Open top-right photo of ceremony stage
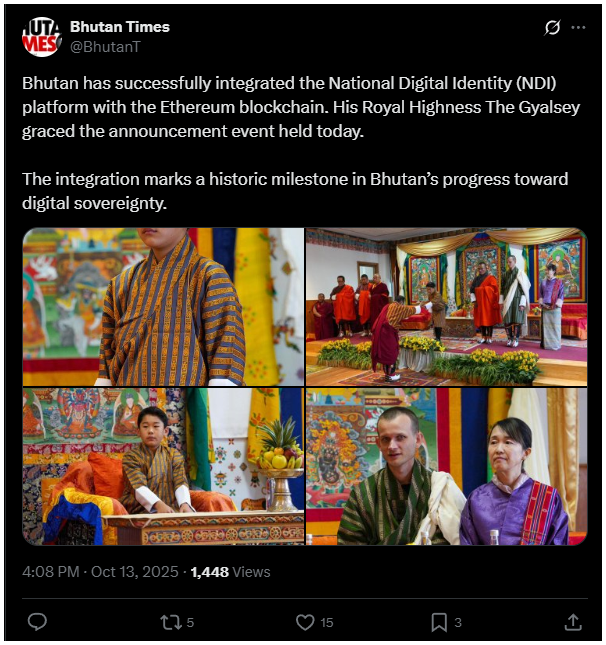 coord(446,307)
